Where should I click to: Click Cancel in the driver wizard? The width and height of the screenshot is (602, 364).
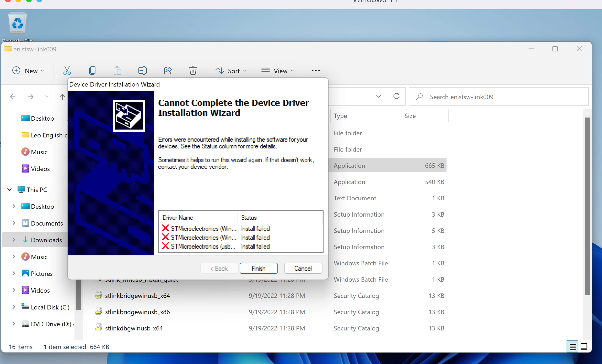[x=303, y=268]
